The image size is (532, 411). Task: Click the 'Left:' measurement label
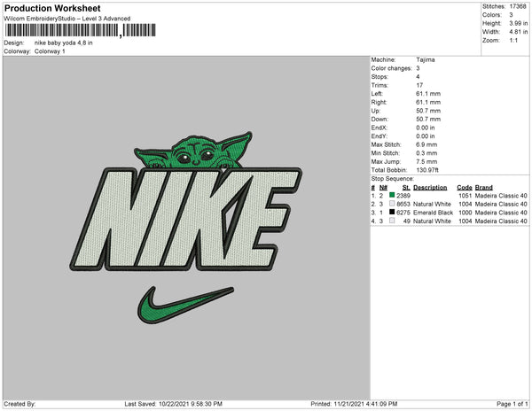tap(377, 94)
